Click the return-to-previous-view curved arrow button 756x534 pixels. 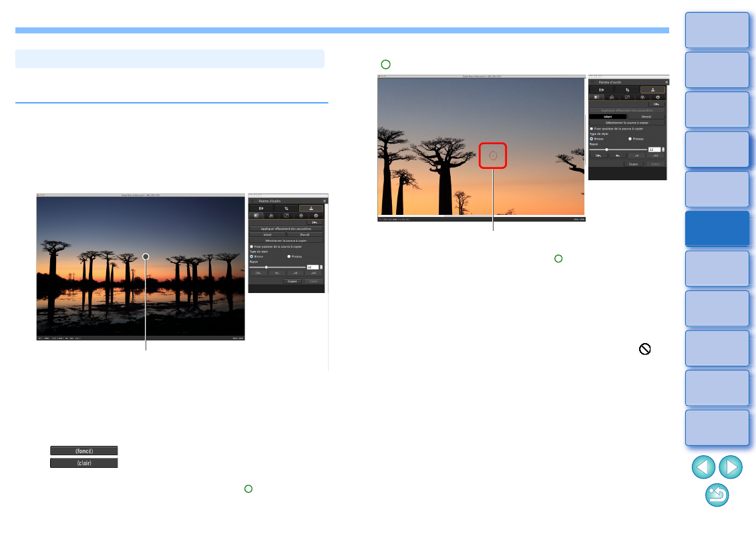click(717, 495)
